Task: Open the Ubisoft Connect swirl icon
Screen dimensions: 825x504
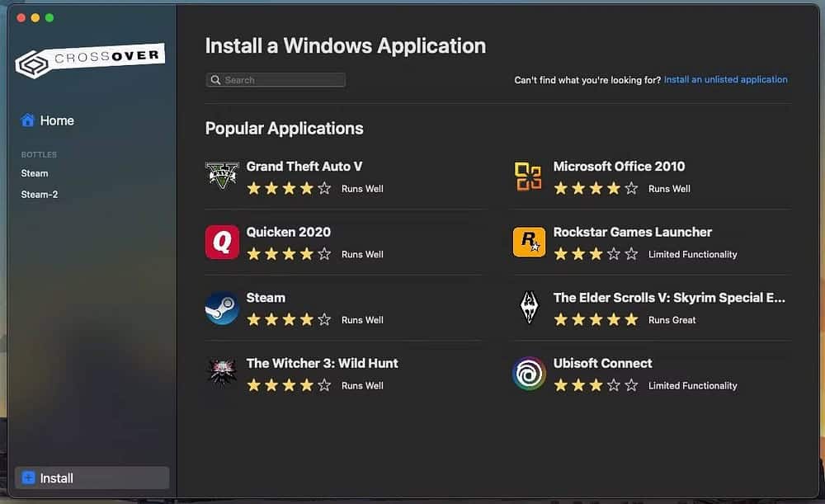Action: click(529, 374)
